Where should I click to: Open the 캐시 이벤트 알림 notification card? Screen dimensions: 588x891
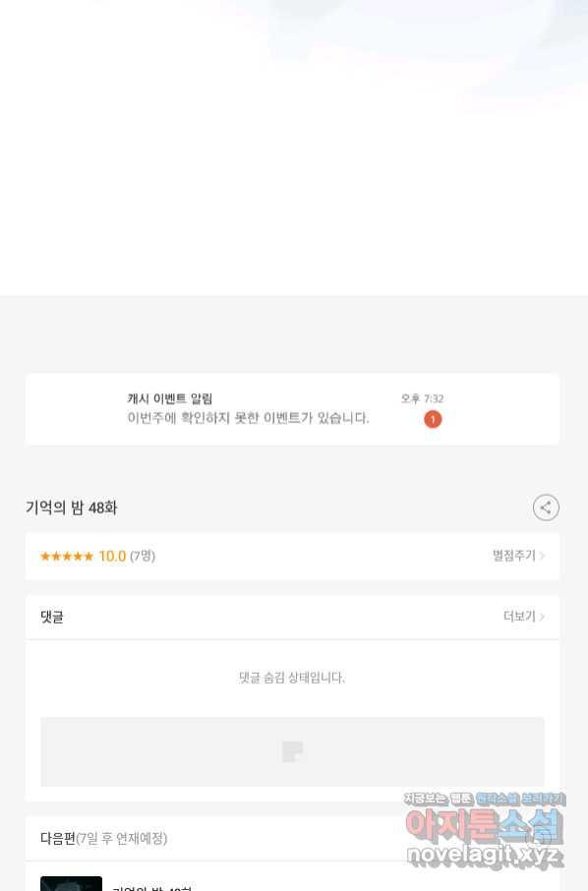[293, 409]
